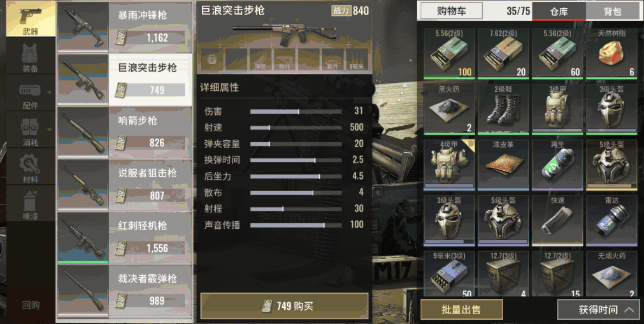Select the 天然树脂 item in warehouse

click(612, 53)
